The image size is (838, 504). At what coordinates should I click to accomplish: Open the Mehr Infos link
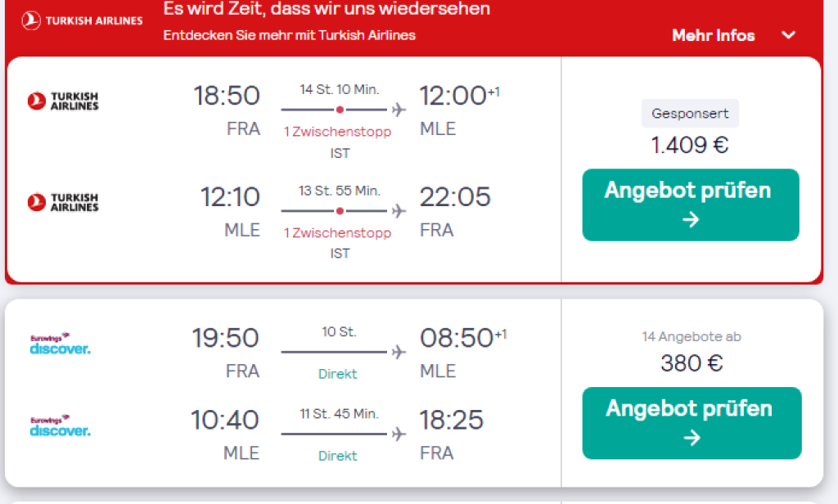[x=713, y=35]
